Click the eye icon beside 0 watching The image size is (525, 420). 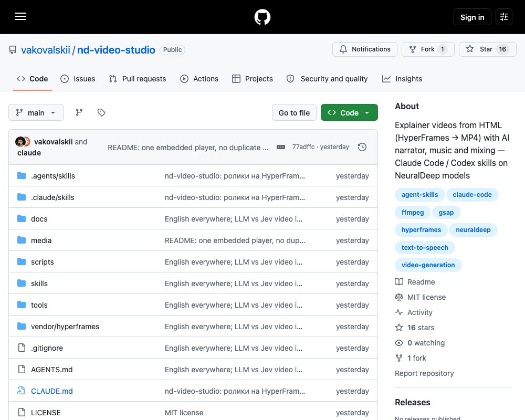(x=399, y=343)
